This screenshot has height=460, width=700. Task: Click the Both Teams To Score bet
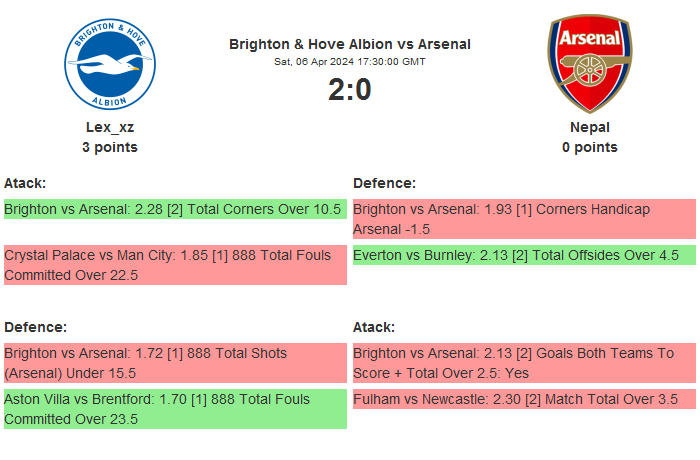click(524, 363)
